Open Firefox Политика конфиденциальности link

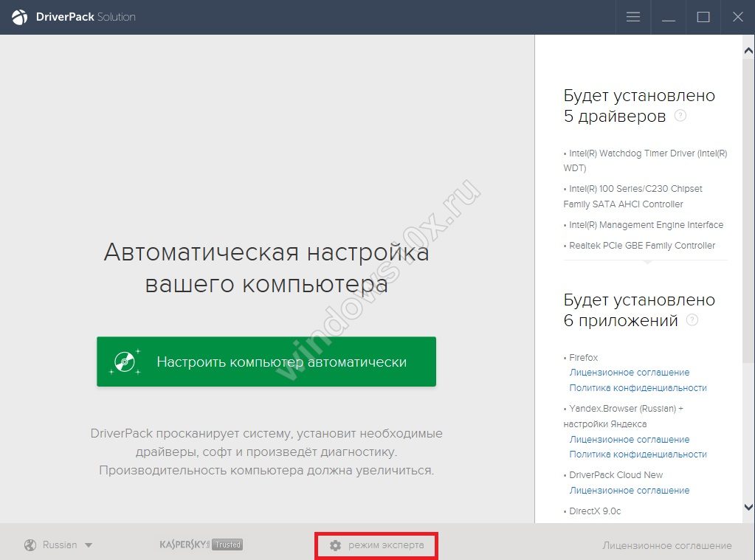[638, 388]
